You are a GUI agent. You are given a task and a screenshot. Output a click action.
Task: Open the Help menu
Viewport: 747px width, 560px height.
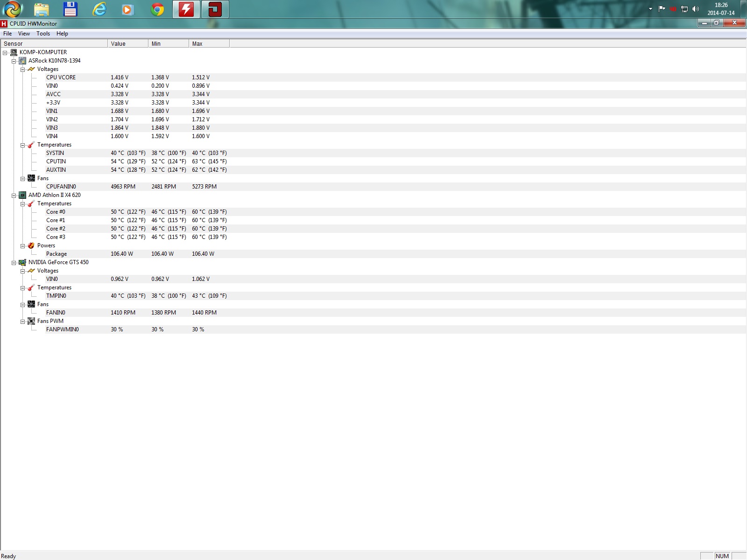(x=62, y=34)
